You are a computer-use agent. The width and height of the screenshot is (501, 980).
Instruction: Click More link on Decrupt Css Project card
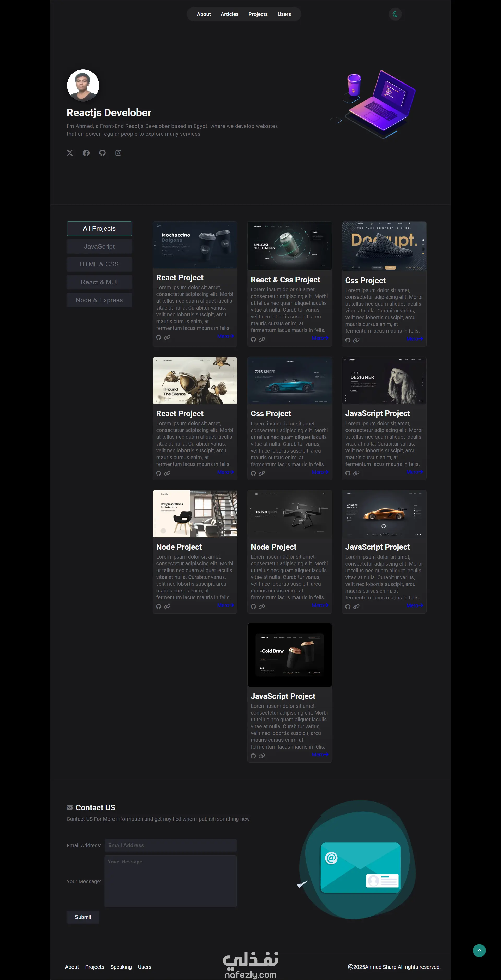click(x=414, y=338)
